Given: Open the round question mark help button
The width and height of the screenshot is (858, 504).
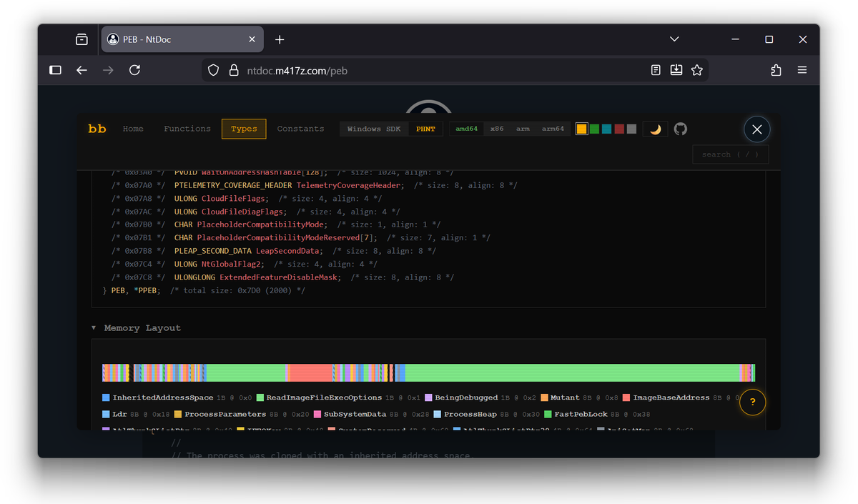Looking at the screenshot, I should pos(753,402).
